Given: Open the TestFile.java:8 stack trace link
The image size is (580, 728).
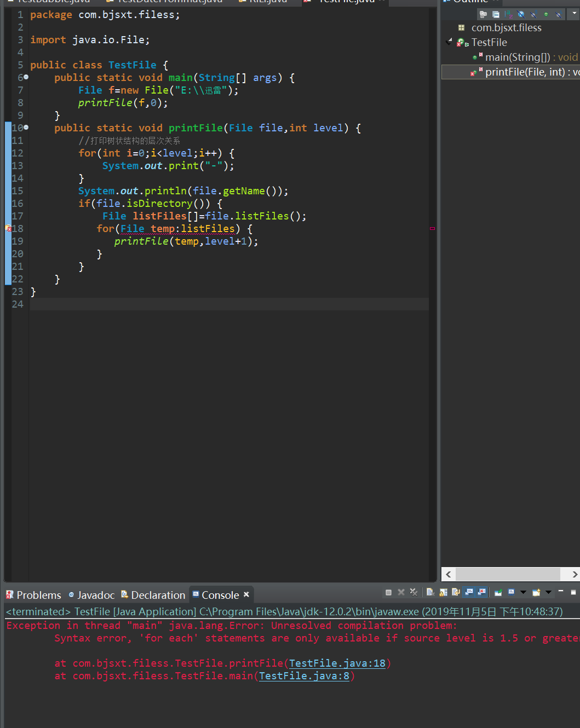Looking at the screenshot, I should tap(304, 676).
